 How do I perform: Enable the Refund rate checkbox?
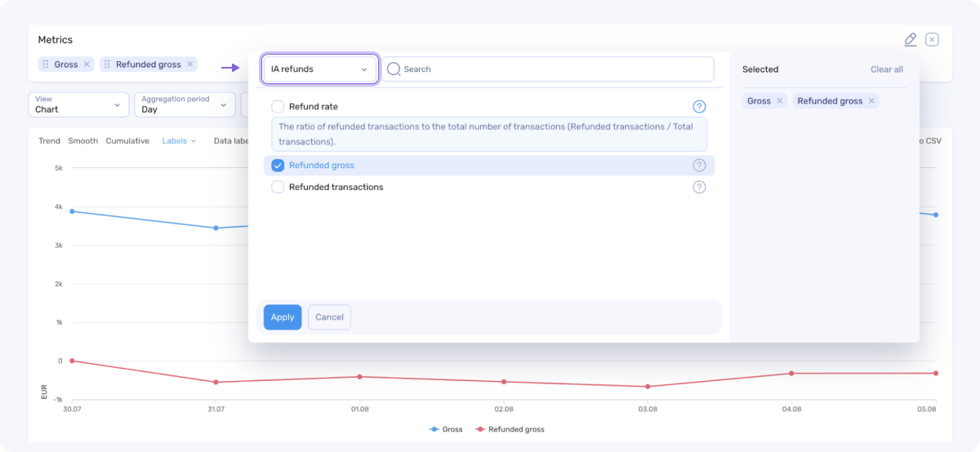click(278, 107)
